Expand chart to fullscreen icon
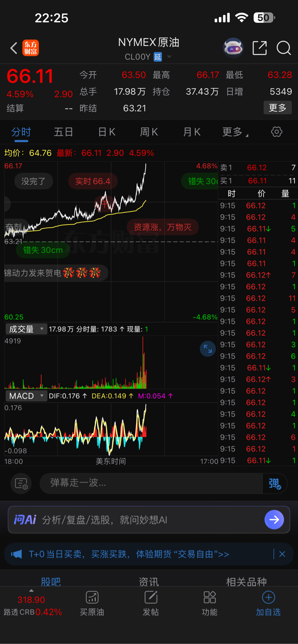Viewport: 298px width, 644px height. pyautogui.click(x=208, y=349)
